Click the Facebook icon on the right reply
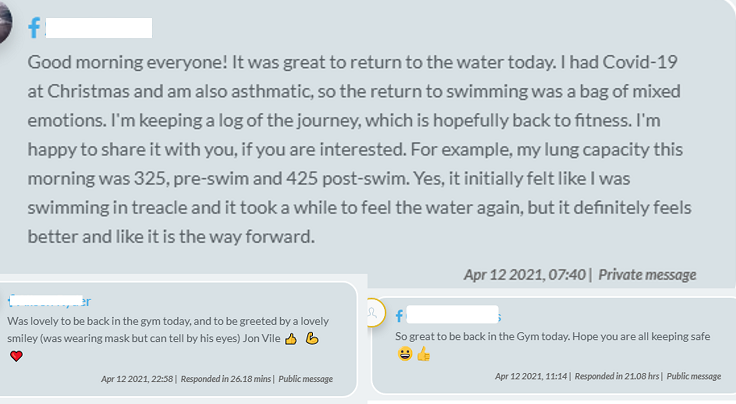 point(400,316)
